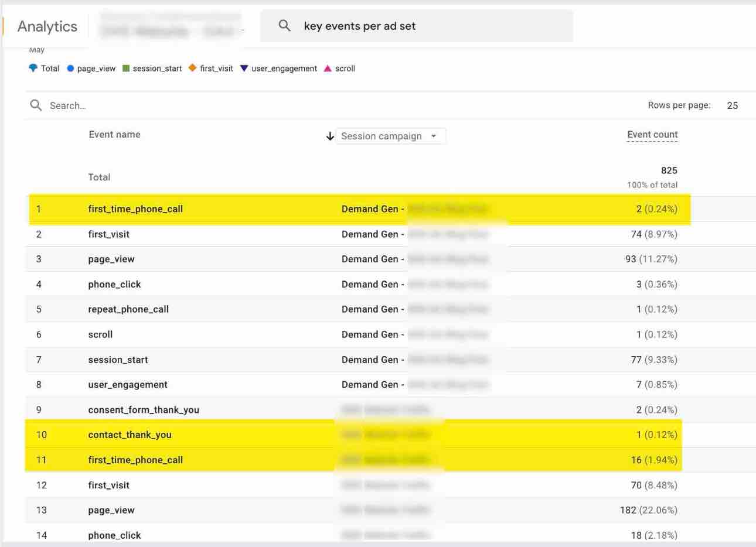756x547 pixels.
Task: Toggle the user_engagement triangle legend
Action: 244,69
